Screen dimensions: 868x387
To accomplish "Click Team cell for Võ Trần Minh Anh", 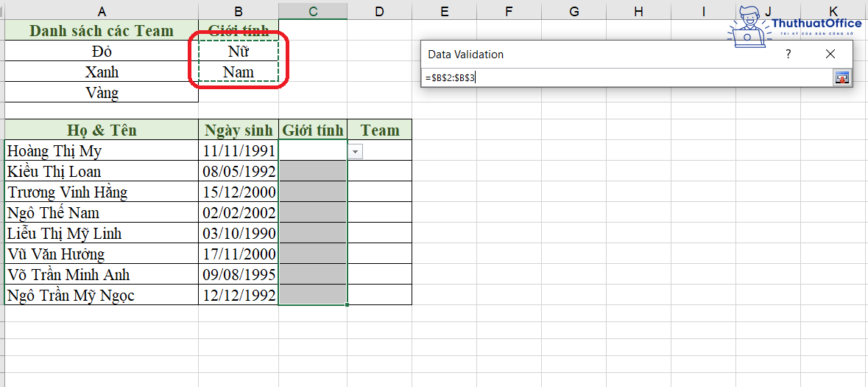I will pyautogui.click(x=380, y=274).
